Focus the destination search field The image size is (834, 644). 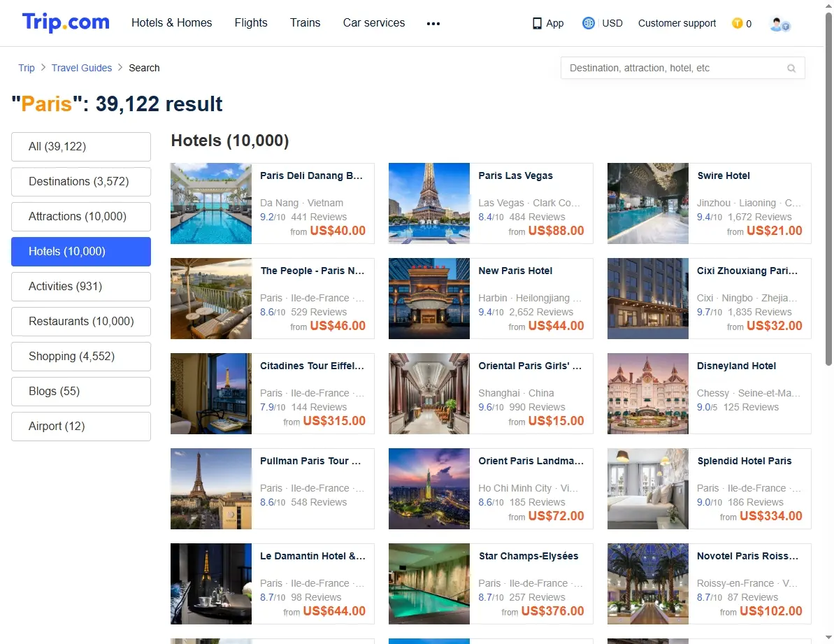click(682, 68)
